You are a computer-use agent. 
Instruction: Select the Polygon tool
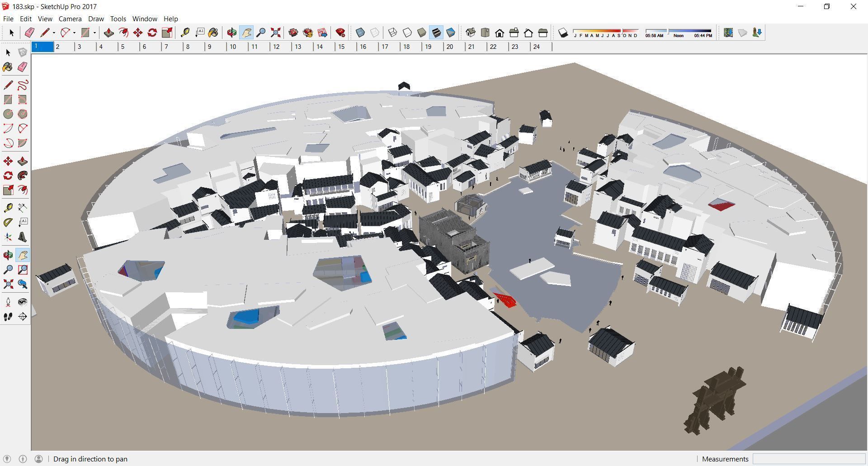click(x=23, y=114)
